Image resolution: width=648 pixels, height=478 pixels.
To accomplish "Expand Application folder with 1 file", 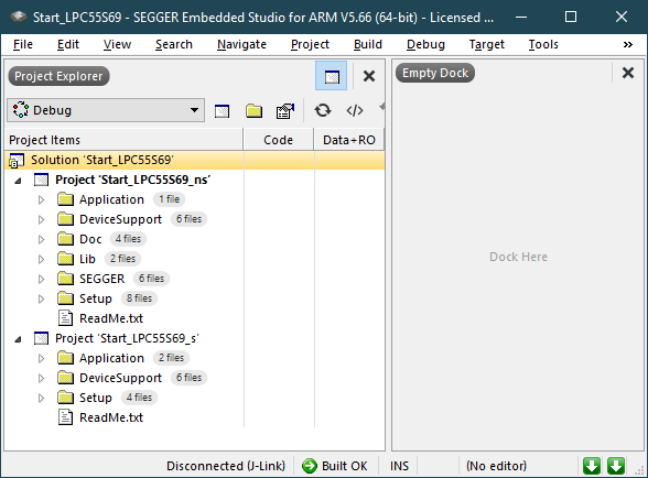I will click(x=41, y=200).
